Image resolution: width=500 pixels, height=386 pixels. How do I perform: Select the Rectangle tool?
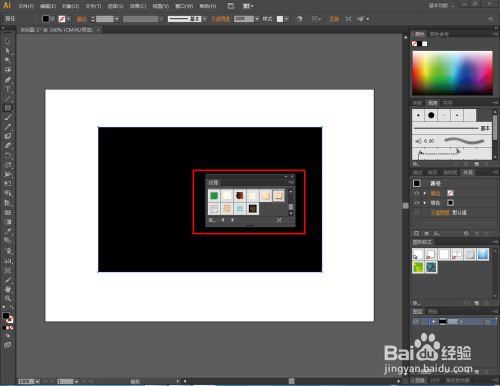click(x=8, y=108)
